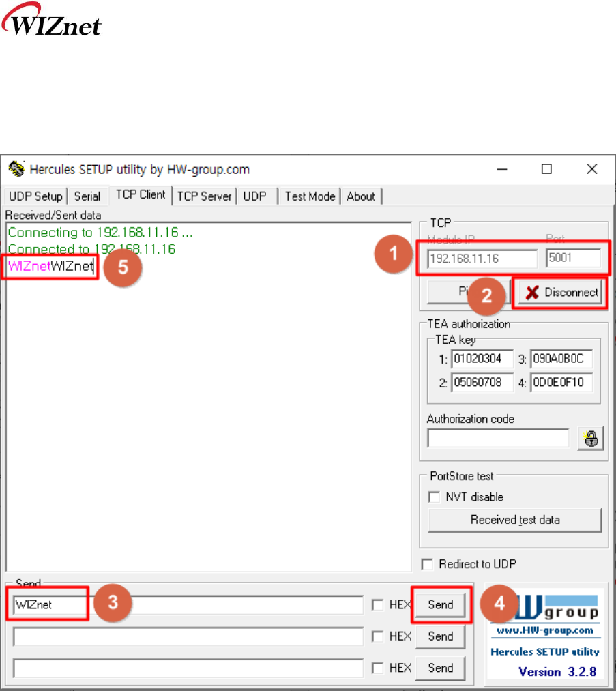The image size is (616, 691).
Task: Click the Hercules app icon in the title bar
Action: [17, 168]
